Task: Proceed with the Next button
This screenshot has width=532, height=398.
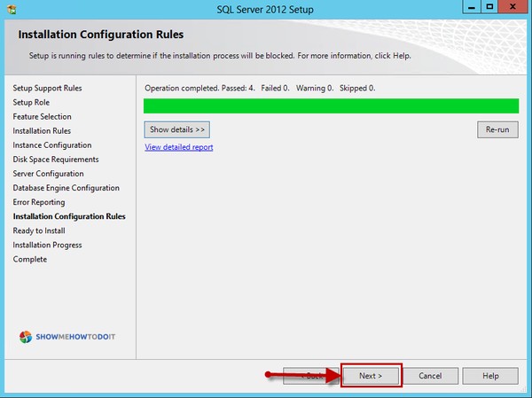Action: 371,376
